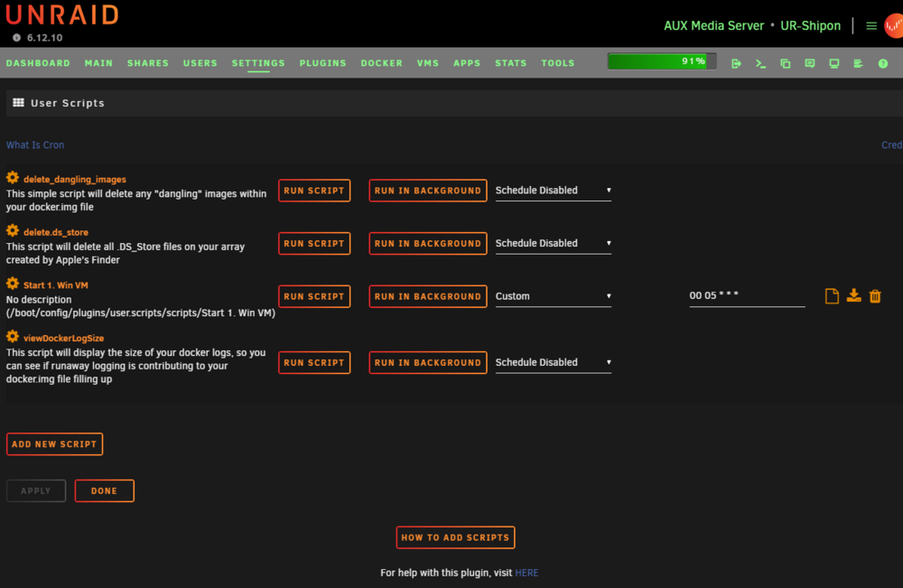The width and height of the screenshot is (903, 588).
Task: Run delete.ds_store in background
Action: point(428,244)
